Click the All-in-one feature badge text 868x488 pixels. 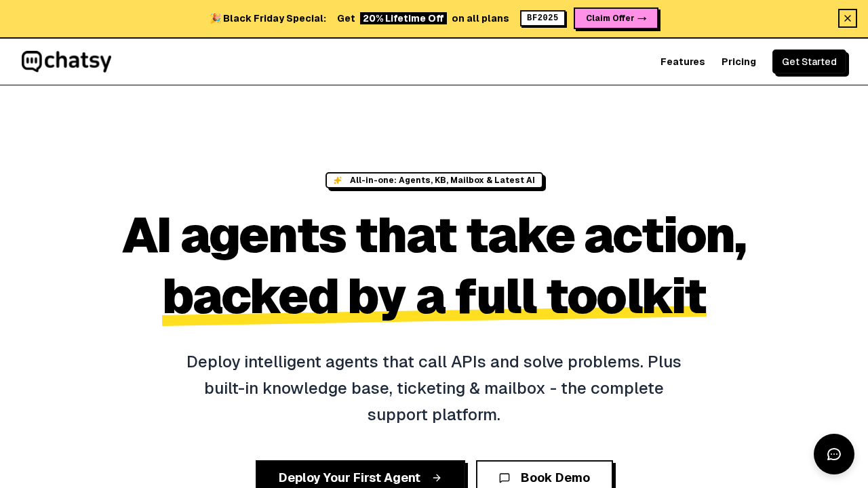tap(442, 180)
